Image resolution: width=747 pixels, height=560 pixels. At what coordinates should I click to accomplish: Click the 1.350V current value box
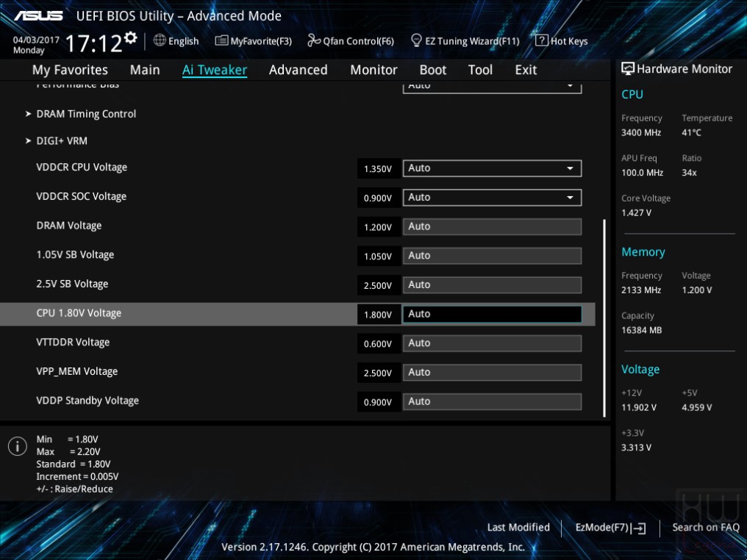click(378, 169)
